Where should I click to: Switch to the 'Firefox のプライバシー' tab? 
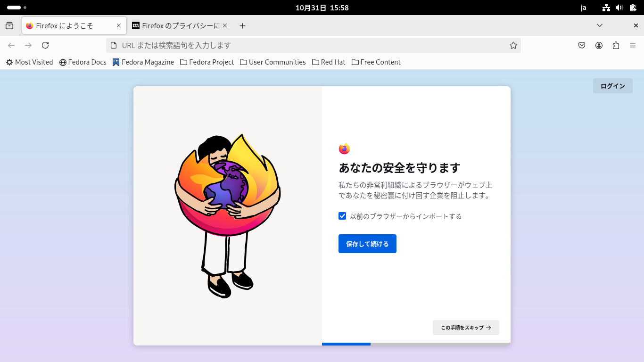pos(180,26)
